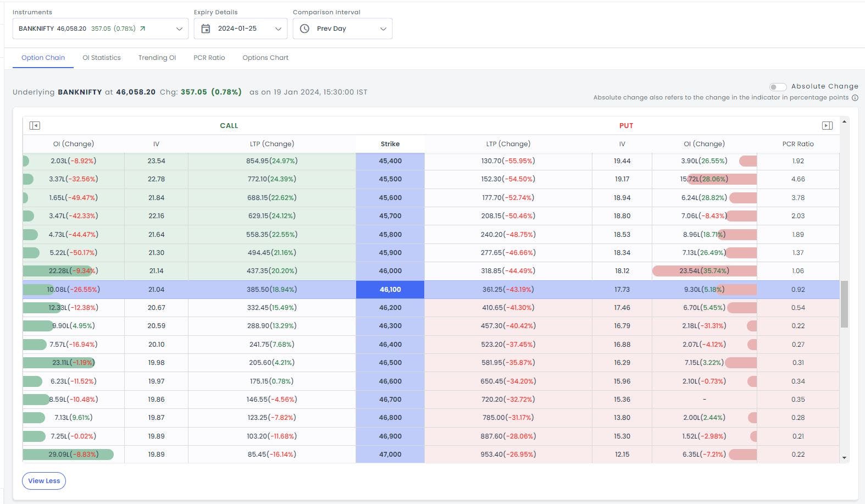
Task: Click the table scroll down arrow
Action: click(x=844, y=458)
